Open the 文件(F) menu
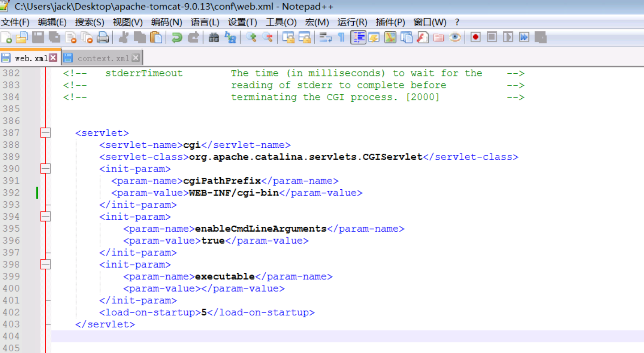The width and height of the screenshot is (644, 353). [x=15, y=22]
